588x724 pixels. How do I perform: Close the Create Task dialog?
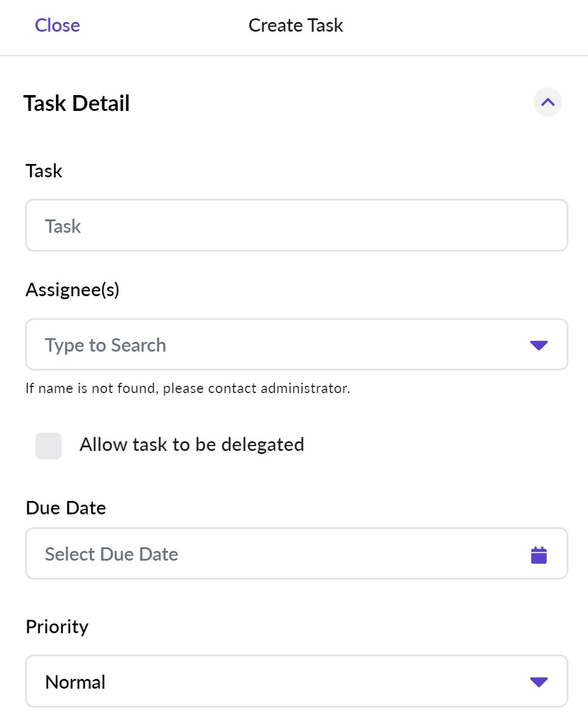pyautogui.click(x=57, y=26)
